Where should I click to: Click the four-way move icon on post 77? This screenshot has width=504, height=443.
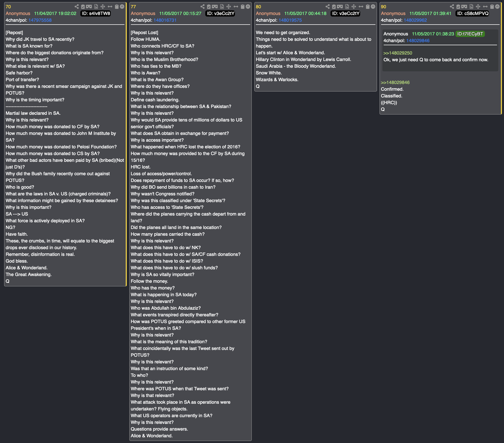pos(229,6)
